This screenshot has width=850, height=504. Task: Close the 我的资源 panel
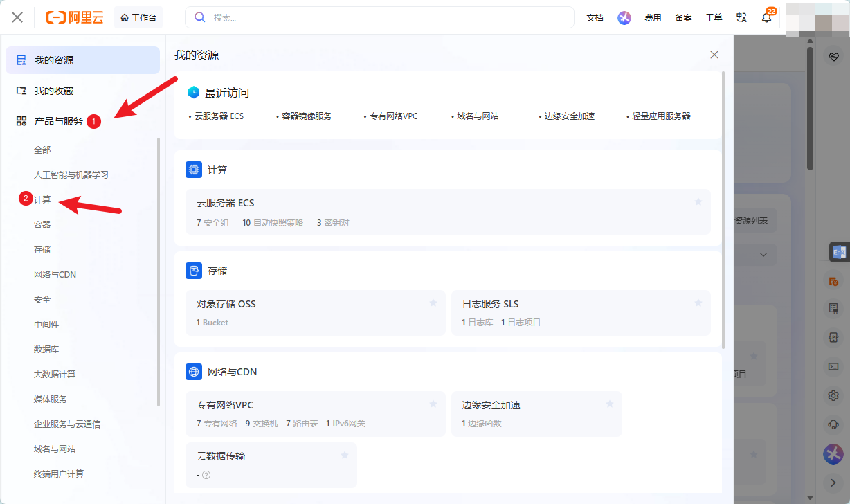[714, 55]
